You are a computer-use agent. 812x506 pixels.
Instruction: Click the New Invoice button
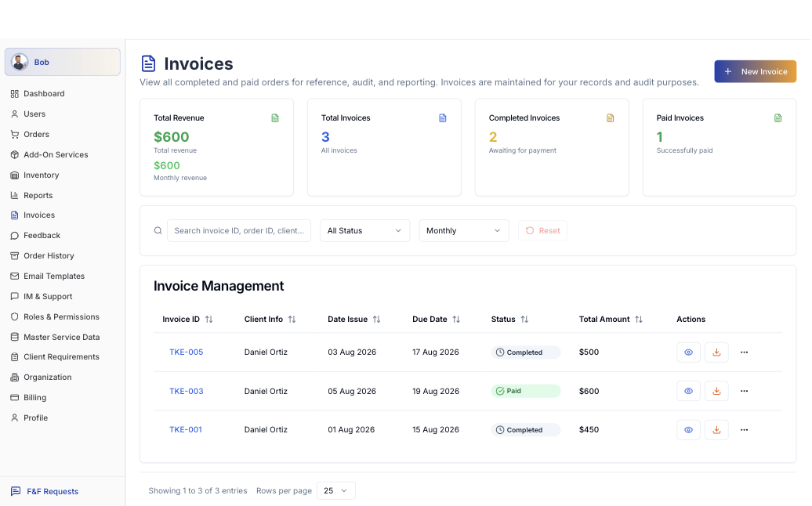pos(755,71)
